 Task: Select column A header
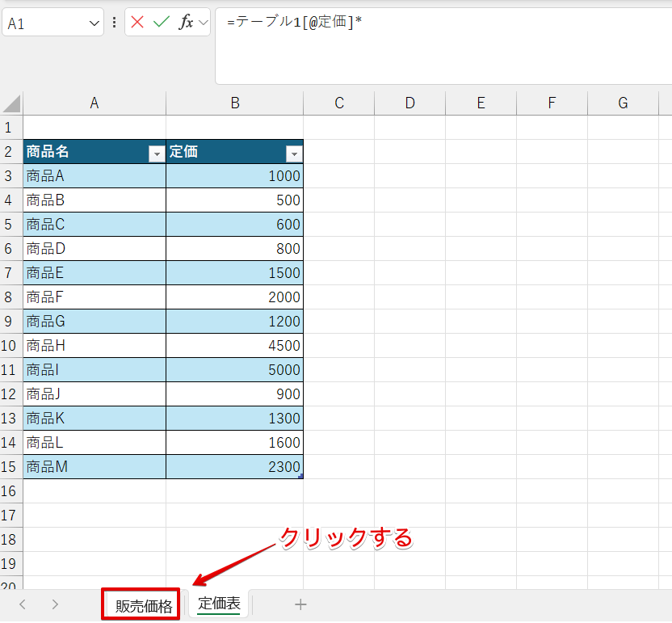pos(94,103)
